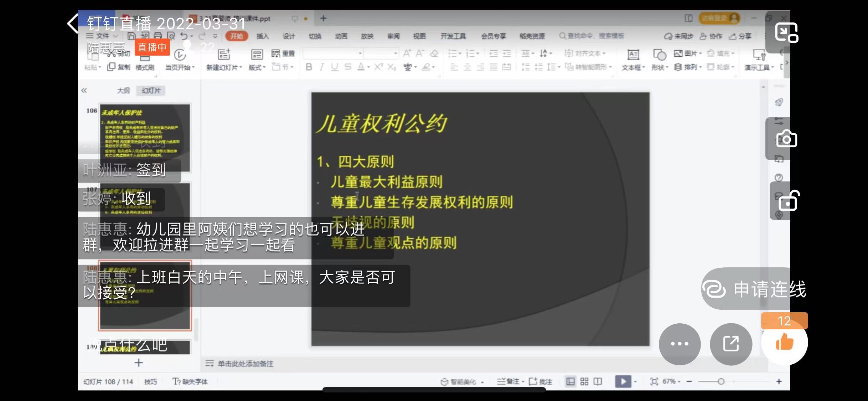Tap the thumbs-up like button
868x401 pixels.
point(784,343)
